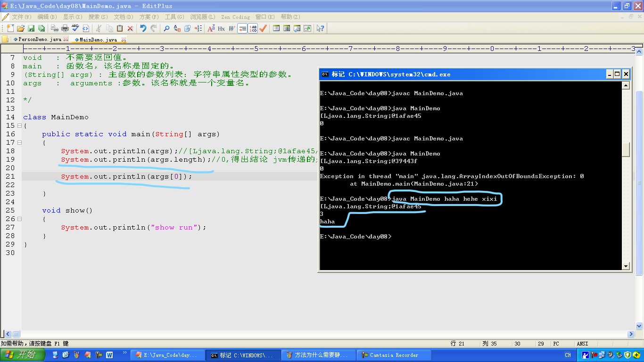Click the Undo arrow icon

[x=143, y=28]
